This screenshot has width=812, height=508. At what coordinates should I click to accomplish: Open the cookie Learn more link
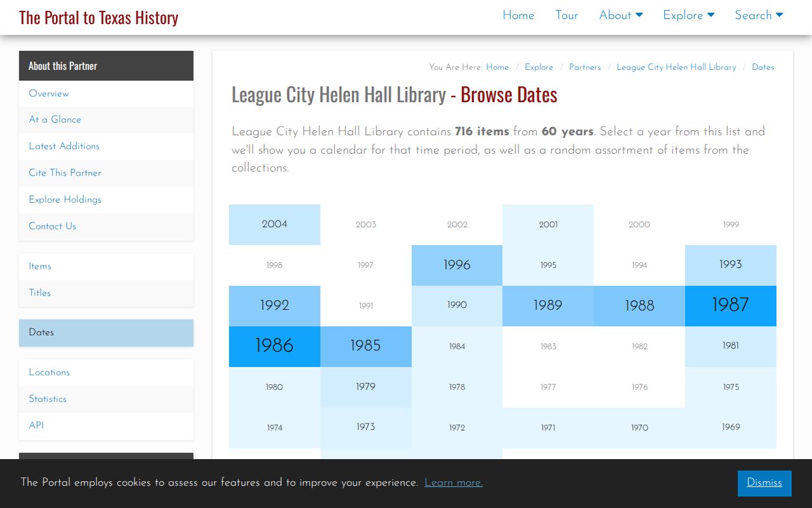(x=454, y=483)
